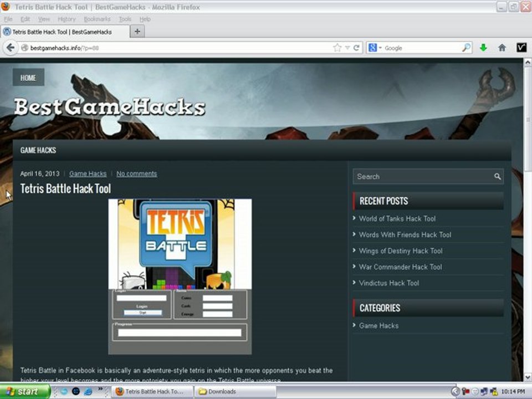
Task: Open the GAME HACKS navigation item
Action: (38, 150)
